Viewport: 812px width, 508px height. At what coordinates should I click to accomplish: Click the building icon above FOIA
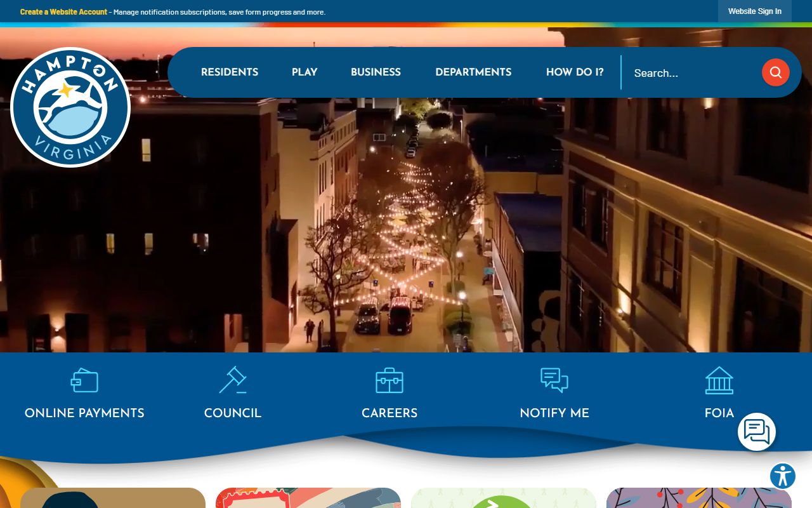pos(719,380)
